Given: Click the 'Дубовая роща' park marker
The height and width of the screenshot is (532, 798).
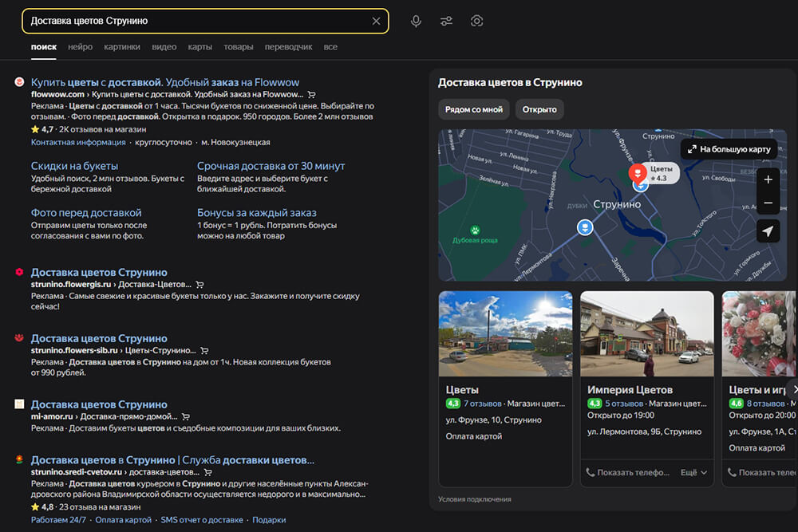Looking at the screenshot, I should coord(475,231).
